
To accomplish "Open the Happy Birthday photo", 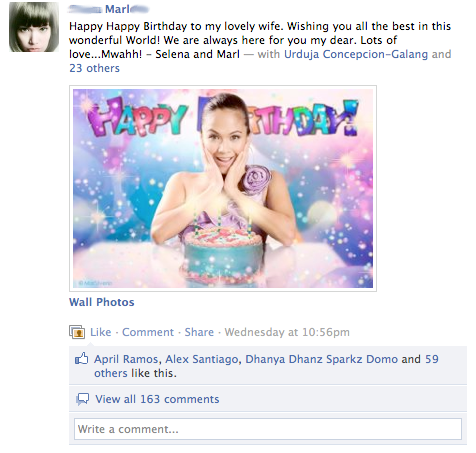I will pos(223,188).
